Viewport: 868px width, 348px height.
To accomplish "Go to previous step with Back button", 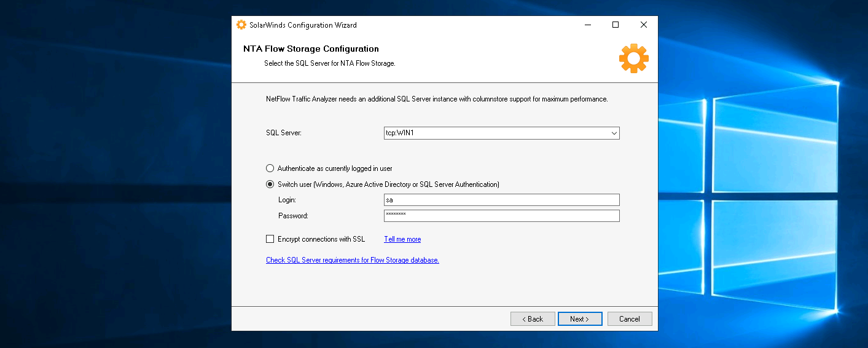I will tap(533, 319).
